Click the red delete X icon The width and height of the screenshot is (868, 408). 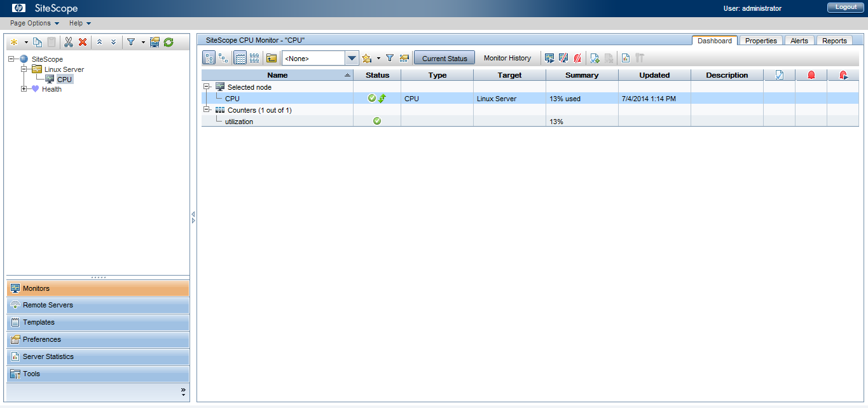[x=83, y=42]
